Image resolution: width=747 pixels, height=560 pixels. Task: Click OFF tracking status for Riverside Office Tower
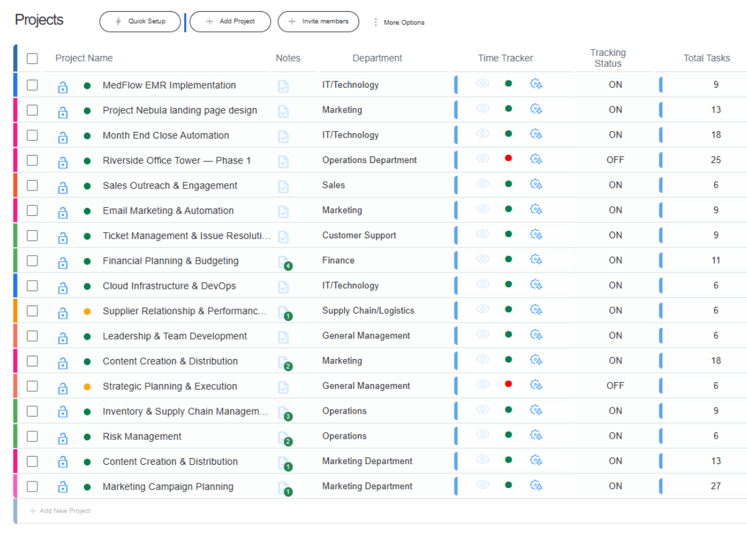click(615, 160)
